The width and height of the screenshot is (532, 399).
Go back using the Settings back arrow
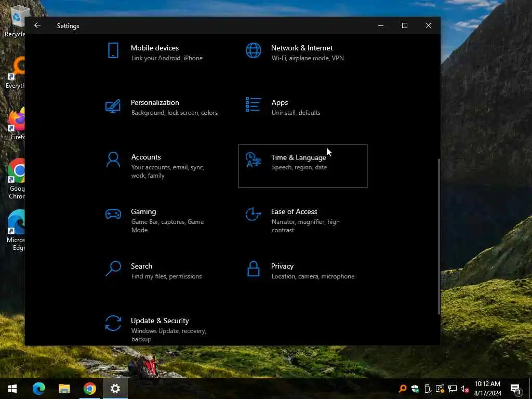[37, 25]
